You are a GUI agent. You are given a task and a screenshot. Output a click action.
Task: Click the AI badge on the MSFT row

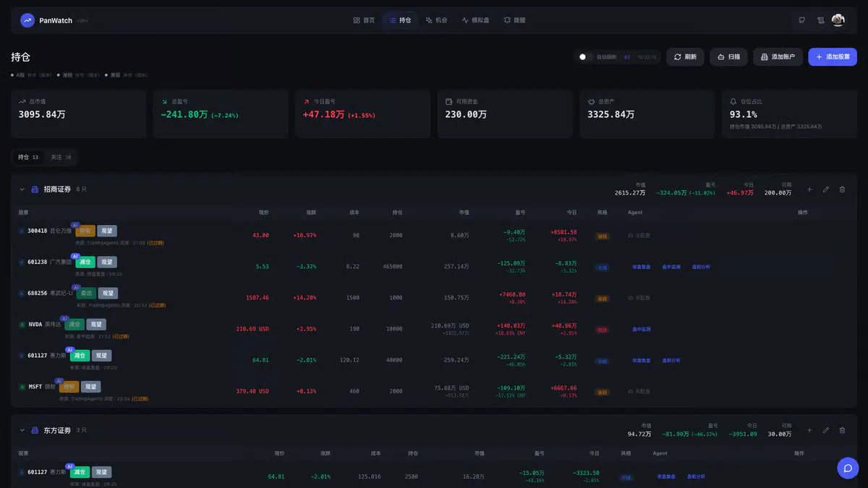pyautogui.click(x=59, y=380)
